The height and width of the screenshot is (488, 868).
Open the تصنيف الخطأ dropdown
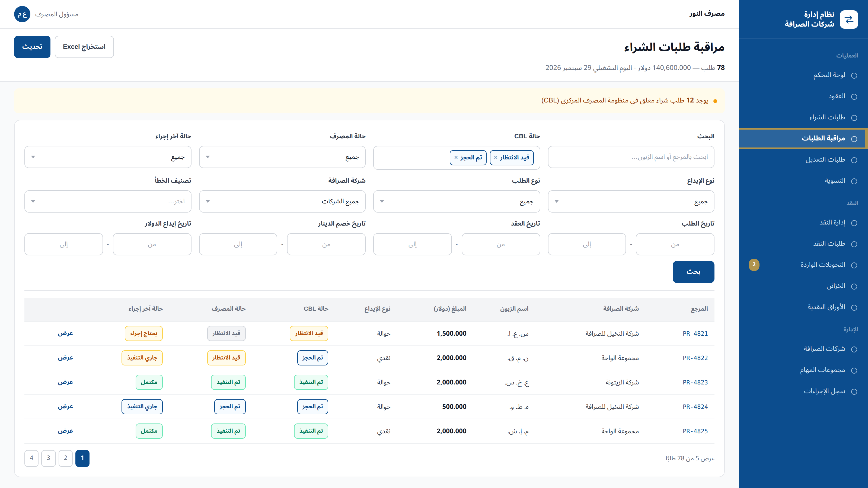[x=108, y=201]
